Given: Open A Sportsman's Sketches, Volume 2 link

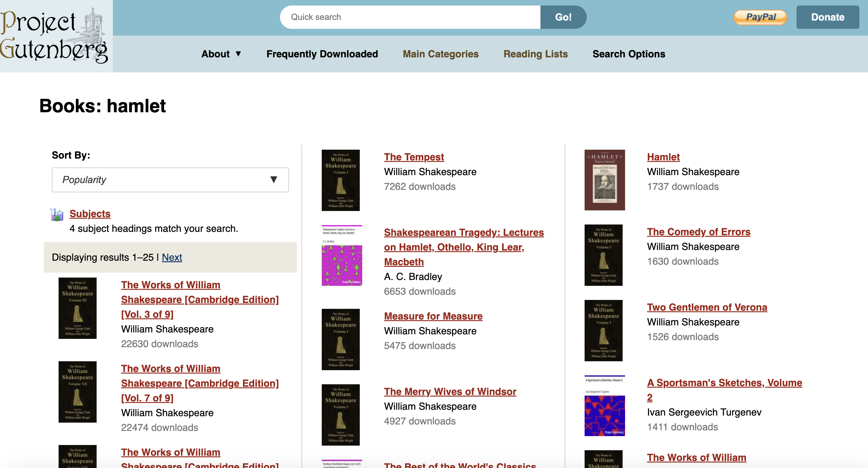Looking at the screenshot, I should pyautogui.click(x=724, y=390).
